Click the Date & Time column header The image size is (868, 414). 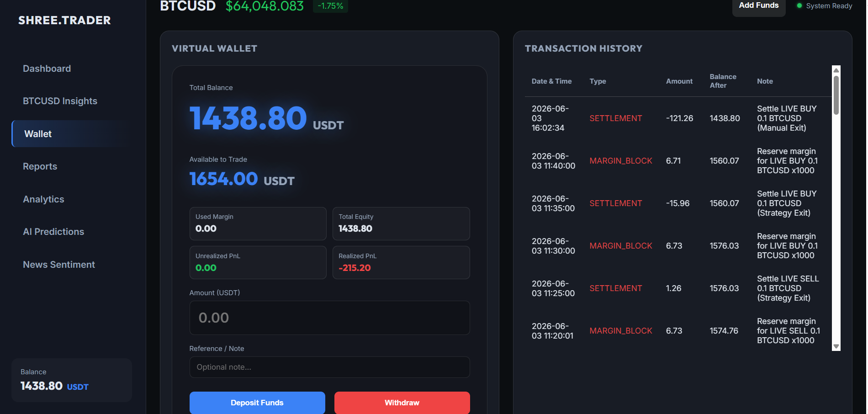(551, 81)
